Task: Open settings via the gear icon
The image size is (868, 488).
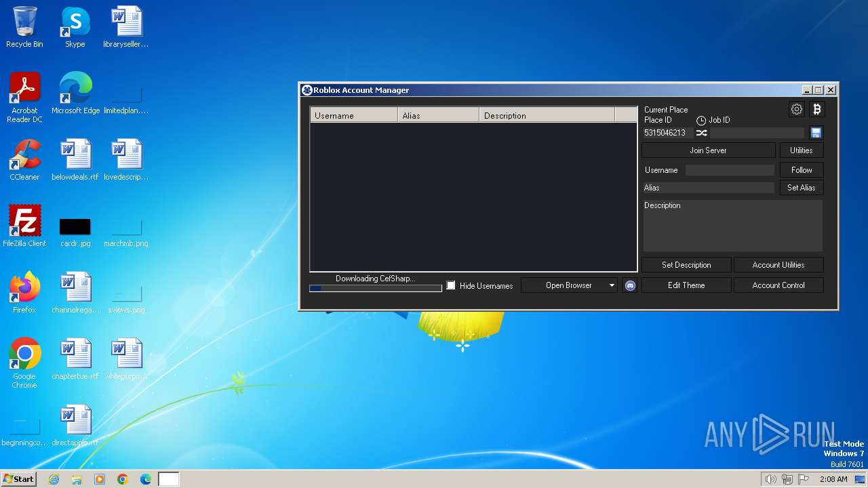Action: (x=797, y=109)
